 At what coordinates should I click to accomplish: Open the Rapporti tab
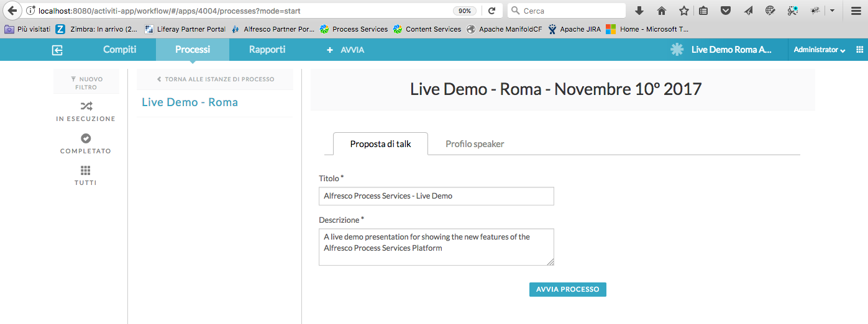pos(267,50)
